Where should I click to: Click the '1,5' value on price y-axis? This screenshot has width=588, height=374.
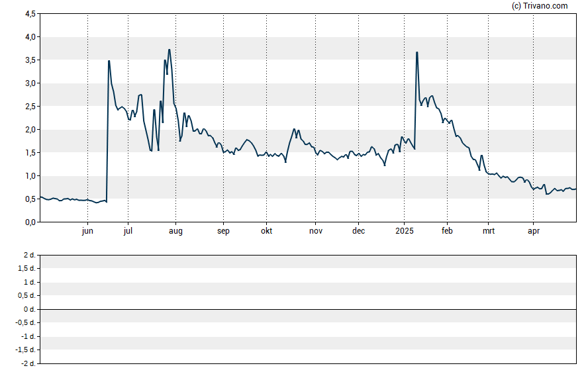coord(30,152)
